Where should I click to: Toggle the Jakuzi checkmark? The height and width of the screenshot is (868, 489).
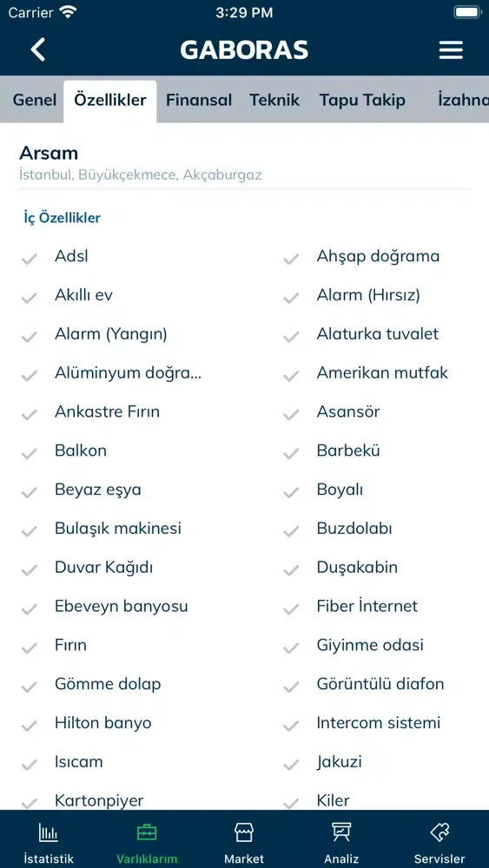tap(291, 765)
